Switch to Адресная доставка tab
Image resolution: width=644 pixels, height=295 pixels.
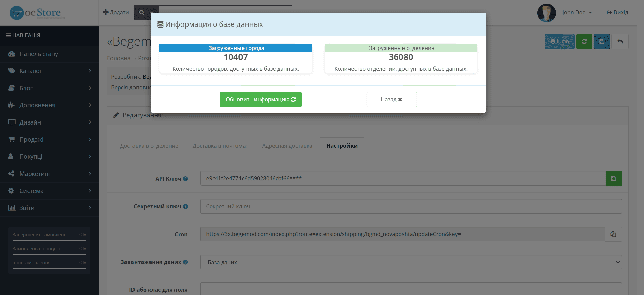287,146
